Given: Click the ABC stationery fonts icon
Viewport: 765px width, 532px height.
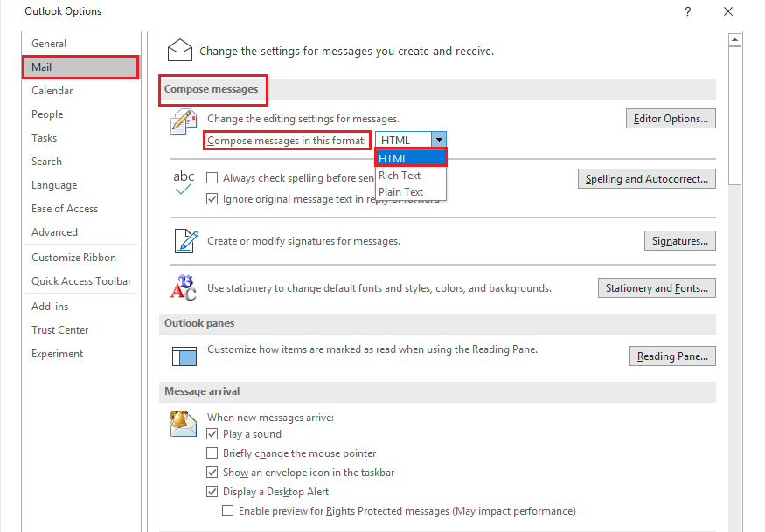Looking at the screenshot, I should click(x=184, y=287).
